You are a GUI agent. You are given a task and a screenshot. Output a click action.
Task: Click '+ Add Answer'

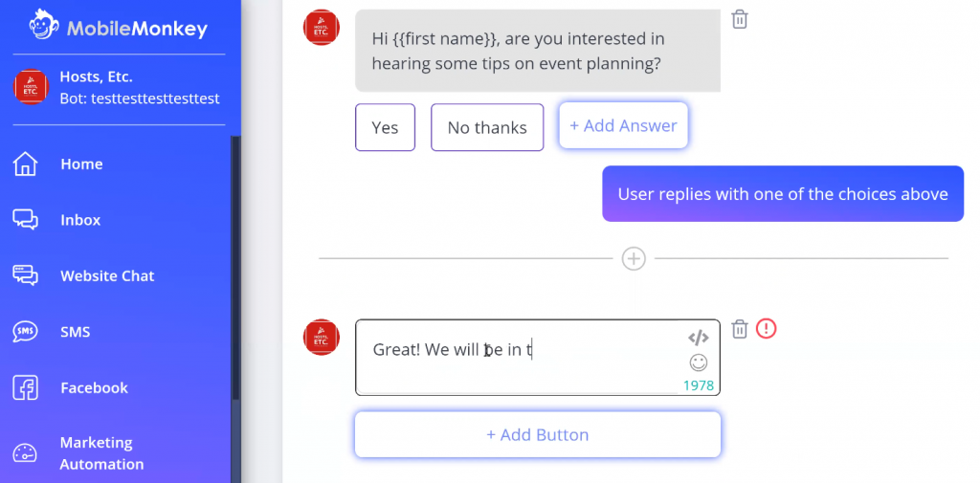(x=623, y=125)
